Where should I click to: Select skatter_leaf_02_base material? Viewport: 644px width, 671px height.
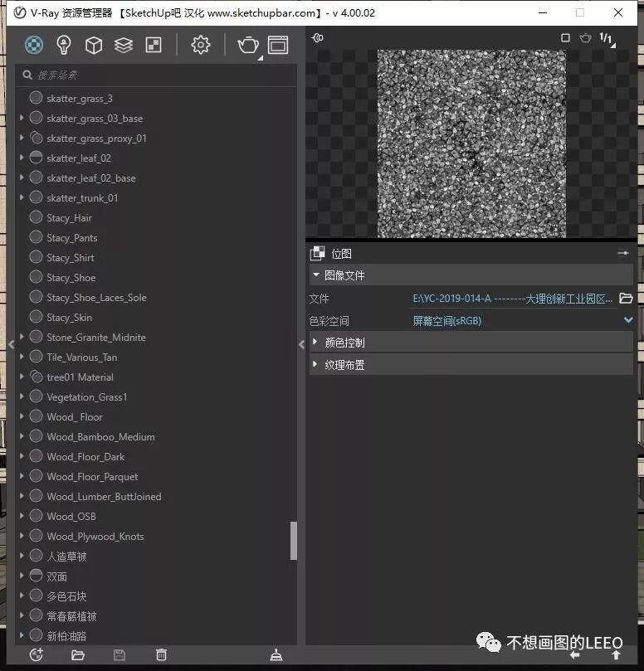tap(91, 178)
